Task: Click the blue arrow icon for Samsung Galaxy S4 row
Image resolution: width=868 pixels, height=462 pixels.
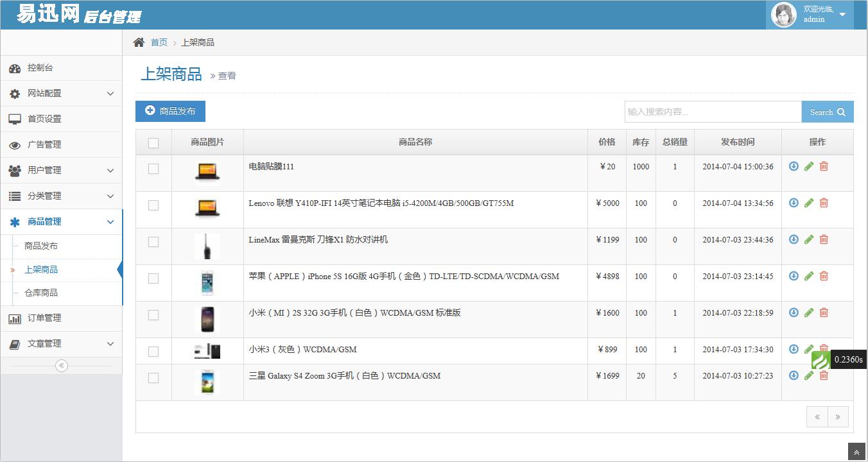Action: coord(794,375)
